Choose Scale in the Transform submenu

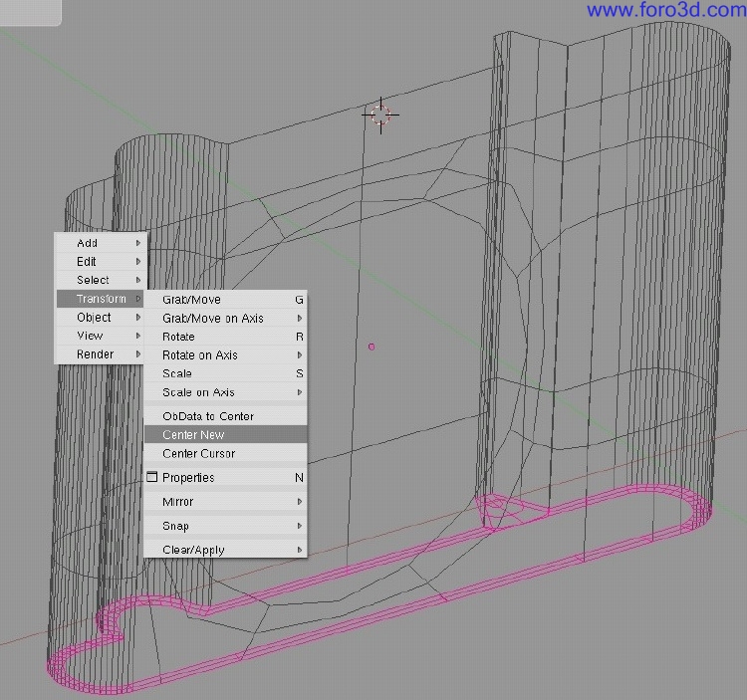point(226,373)
